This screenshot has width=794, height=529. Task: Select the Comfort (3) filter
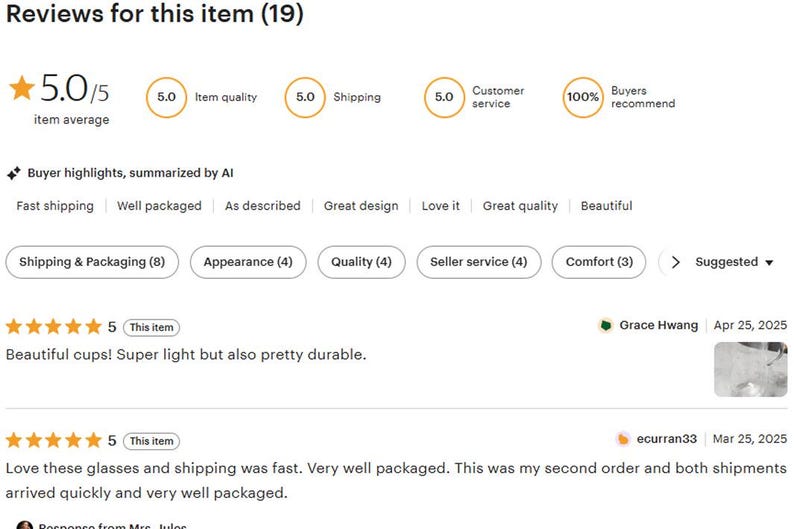(599, 262)
